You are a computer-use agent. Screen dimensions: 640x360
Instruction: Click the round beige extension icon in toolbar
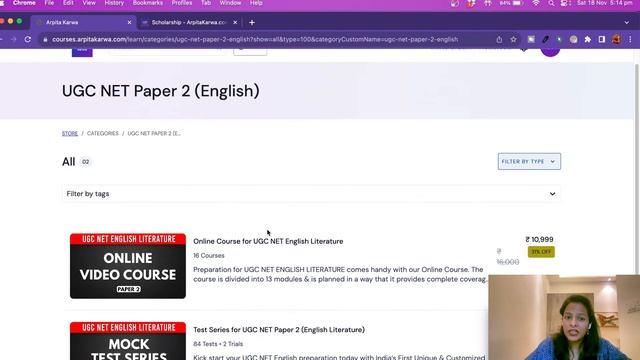coord(573,40)
